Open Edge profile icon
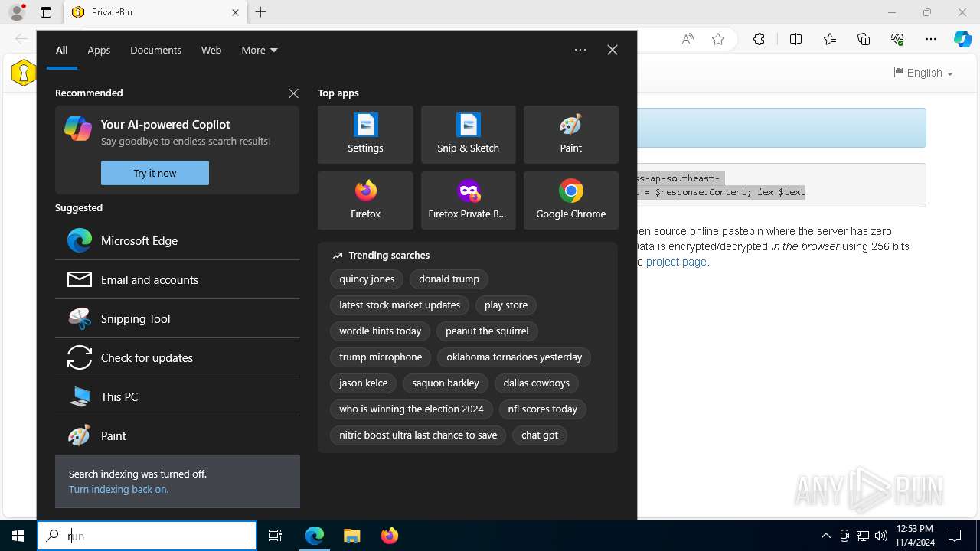The image size is (980, 551). tap(17, 12)
